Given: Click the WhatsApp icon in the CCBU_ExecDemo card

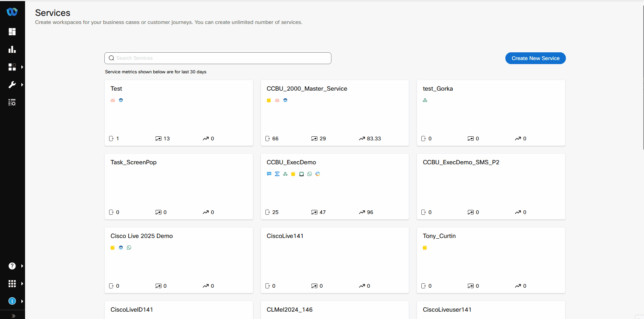Looking at the screenshot, I should tap(310, 174).
